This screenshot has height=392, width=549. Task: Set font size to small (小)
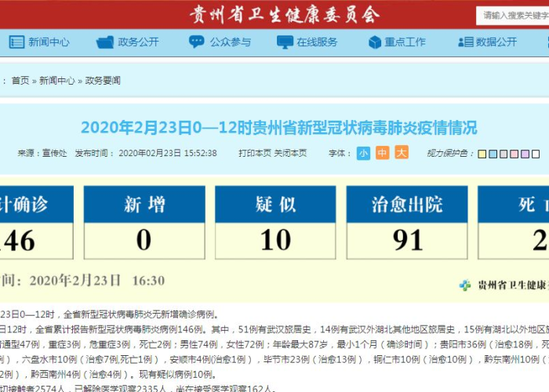click(363, 153)
